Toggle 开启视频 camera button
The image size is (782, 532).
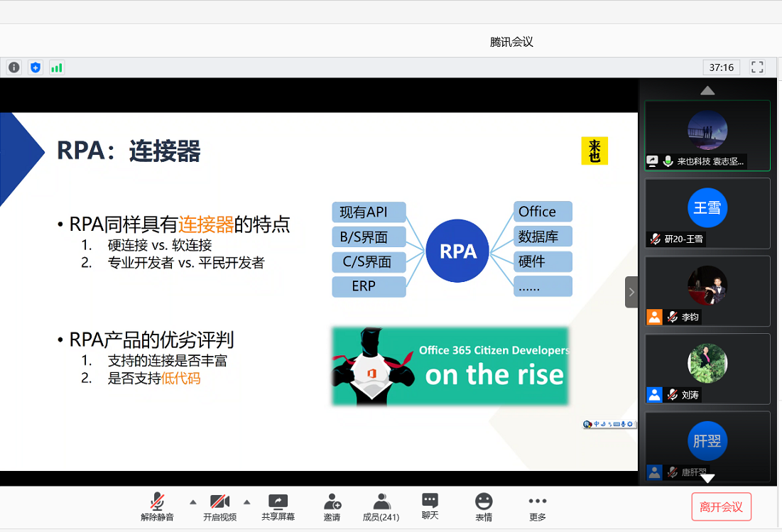[219, 506]
